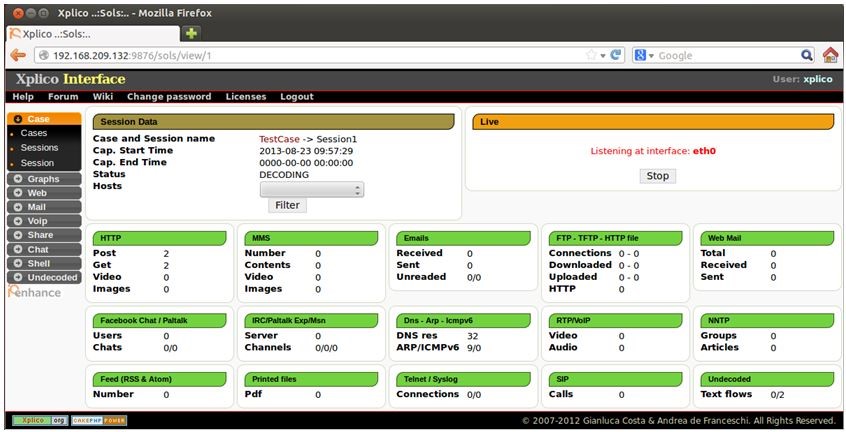The width and height of the screenshot is (846, 432).
Task: Bookmark page with the star icon
Action: click(x=591, y=55)
